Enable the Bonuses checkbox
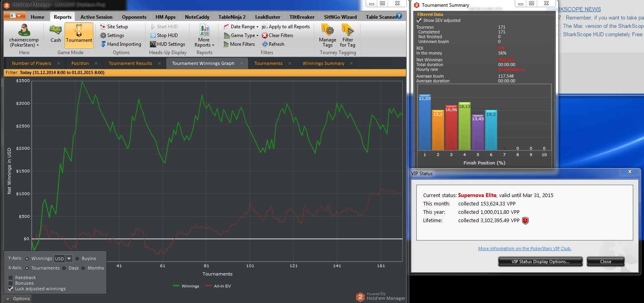The height and width of the screenshot is (303, 644). 11,283
